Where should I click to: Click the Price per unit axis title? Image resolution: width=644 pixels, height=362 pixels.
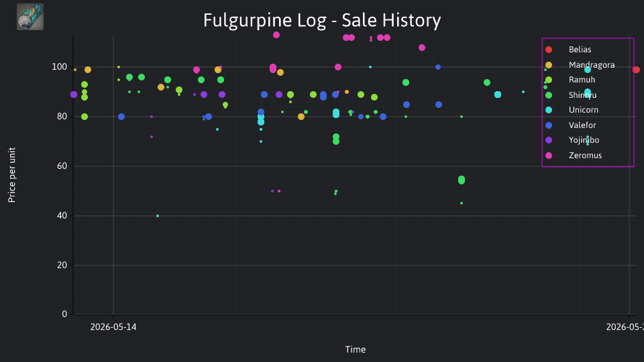click(11, 175)
